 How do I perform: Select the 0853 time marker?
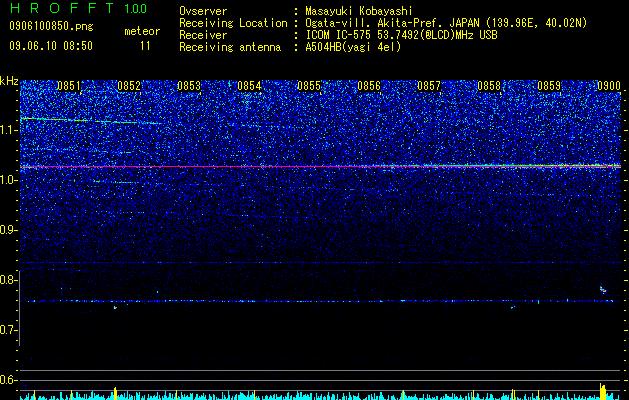pyautogui.click(x=189, y=86)
